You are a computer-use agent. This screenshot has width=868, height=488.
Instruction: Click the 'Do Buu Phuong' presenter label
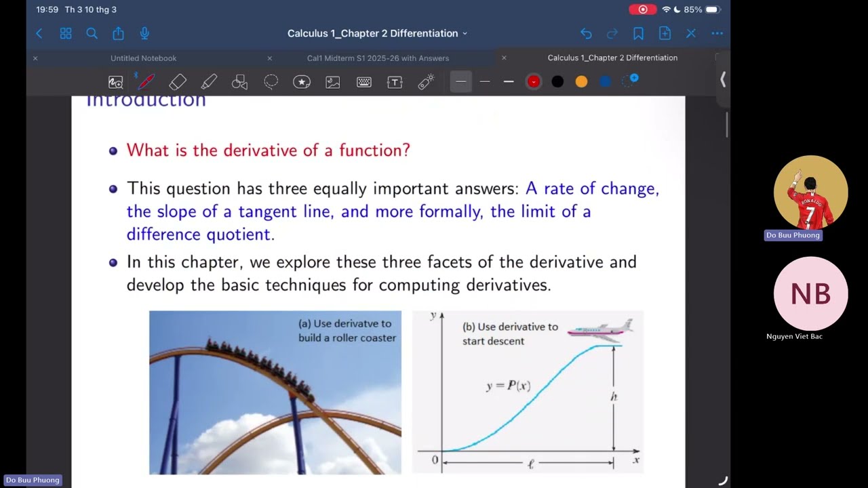(x=33, y=480)
